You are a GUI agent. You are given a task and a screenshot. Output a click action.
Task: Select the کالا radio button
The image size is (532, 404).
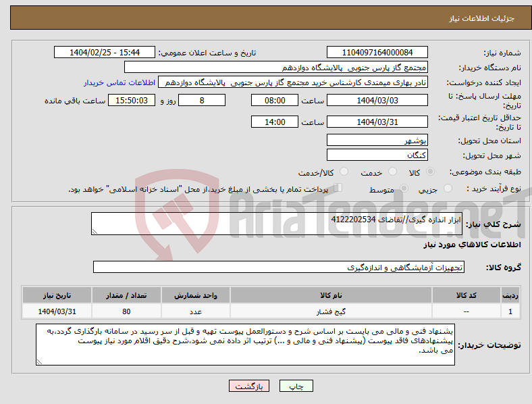pyautogui.click(x=430, y=172)
